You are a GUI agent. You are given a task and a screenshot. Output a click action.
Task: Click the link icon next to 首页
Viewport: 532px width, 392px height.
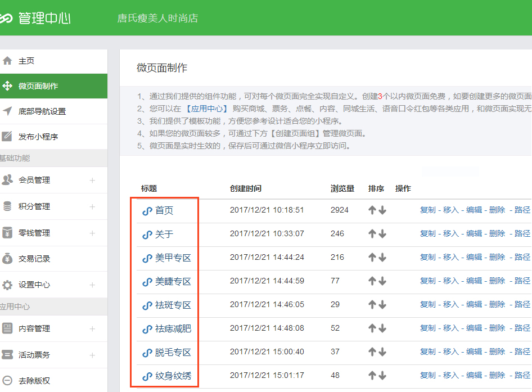pyautogui.click(x=147, y=211)
